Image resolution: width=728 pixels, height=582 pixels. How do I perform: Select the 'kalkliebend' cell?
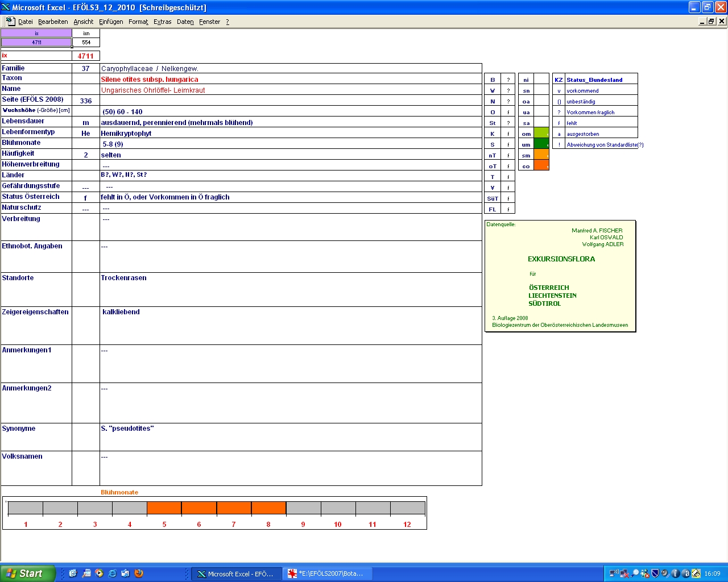point(291,326)
